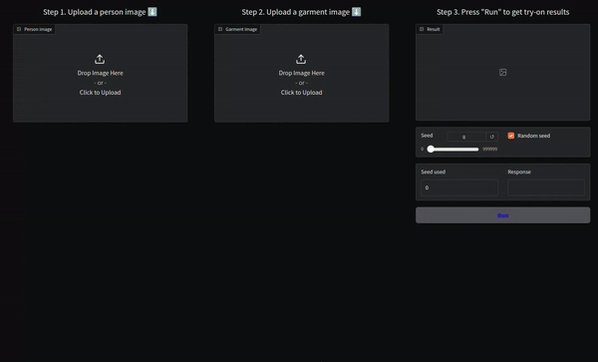Image resolution: width=598 pixels, height=362 pixels.
Task: Reset the Seed value with reset icon
Action: click(x=492, y=137)
